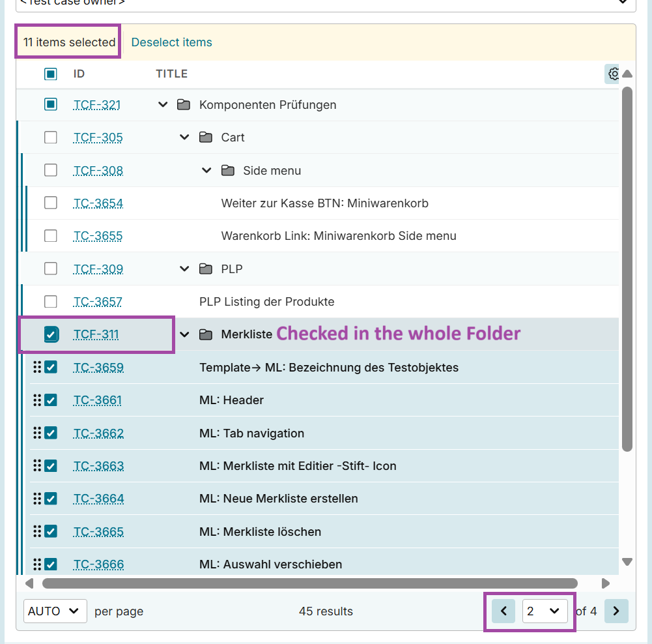
Task: Open the table column settings gear
Action: (612, 74)
